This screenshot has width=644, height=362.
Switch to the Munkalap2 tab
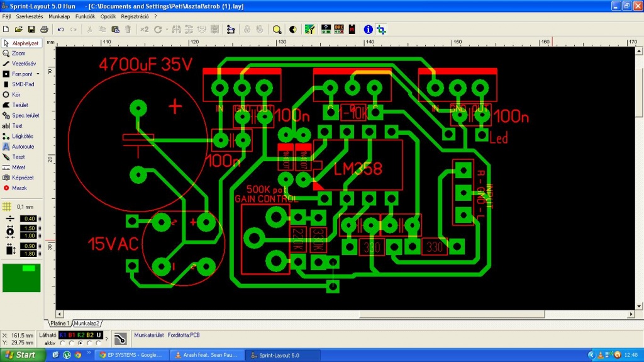87,324
